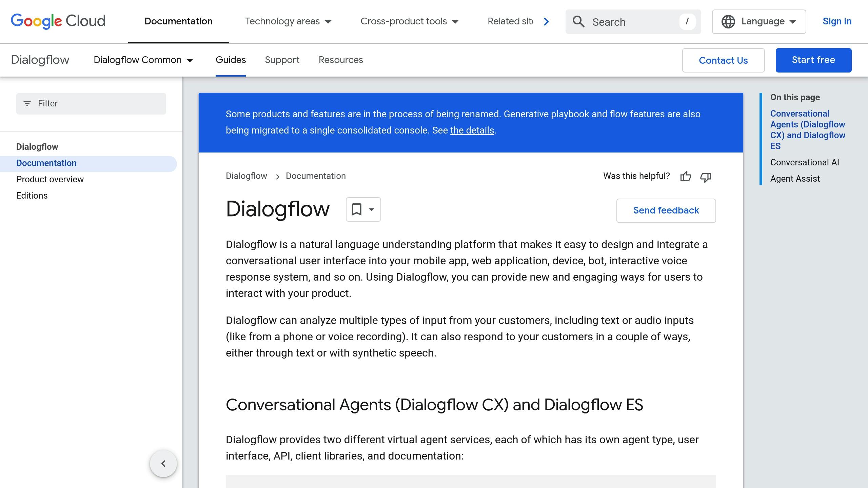Click the filter lines icon in sidebar
This screenshot has width=868, height=488.
click(27, 104)
